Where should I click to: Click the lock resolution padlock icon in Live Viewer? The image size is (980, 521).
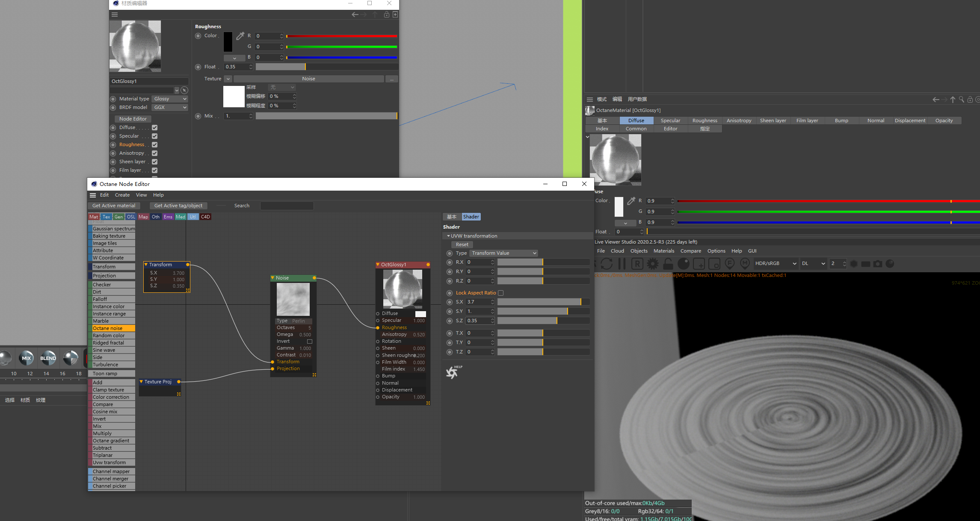click(x=668, y=264)
